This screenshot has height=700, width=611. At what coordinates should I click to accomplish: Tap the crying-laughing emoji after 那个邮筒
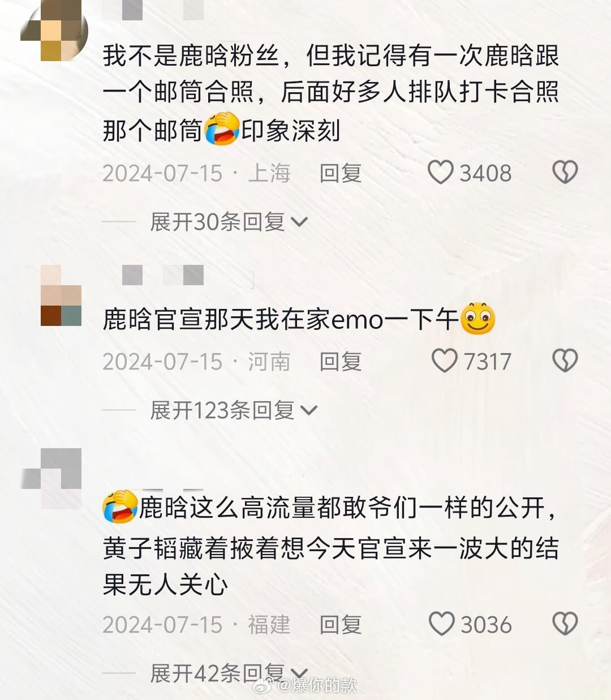pyautogui.click(x=221, y=129)
